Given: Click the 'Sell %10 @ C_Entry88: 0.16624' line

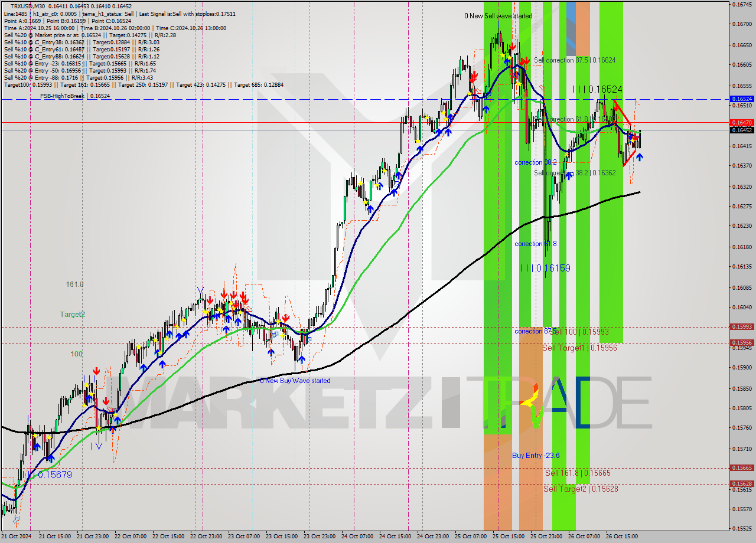Looking at the screenshot, I should pos(82,56).
